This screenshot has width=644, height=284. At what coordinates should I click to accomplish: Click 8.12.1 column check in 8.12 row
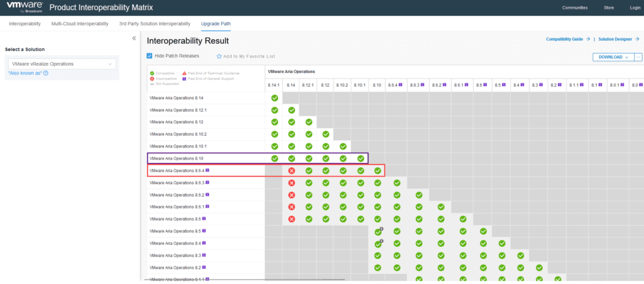tap(309, 122)
